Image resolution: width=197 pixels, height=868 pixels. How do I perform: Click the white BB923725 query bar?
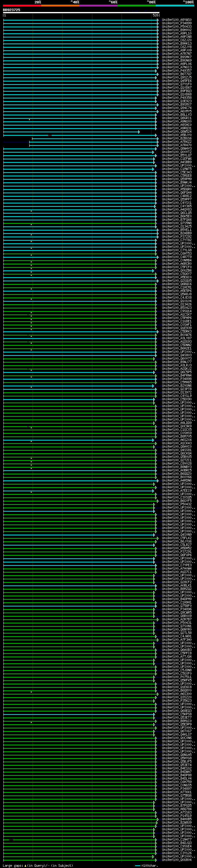pyautogui.click(x=81, y=12)
